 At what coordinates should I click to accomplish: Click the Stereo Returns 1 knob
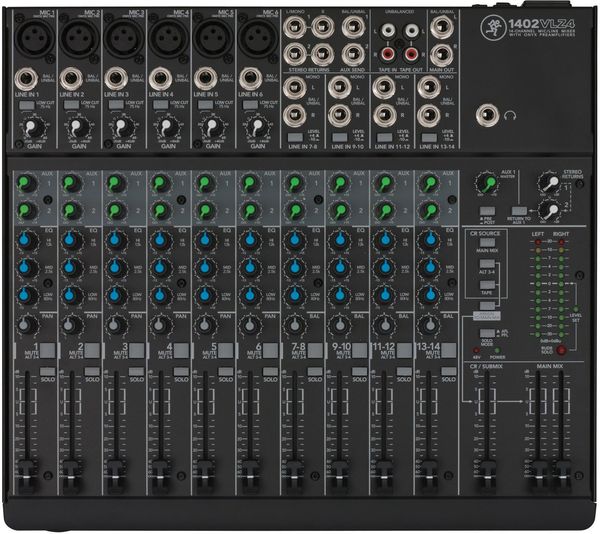click(x=550, y=183)
